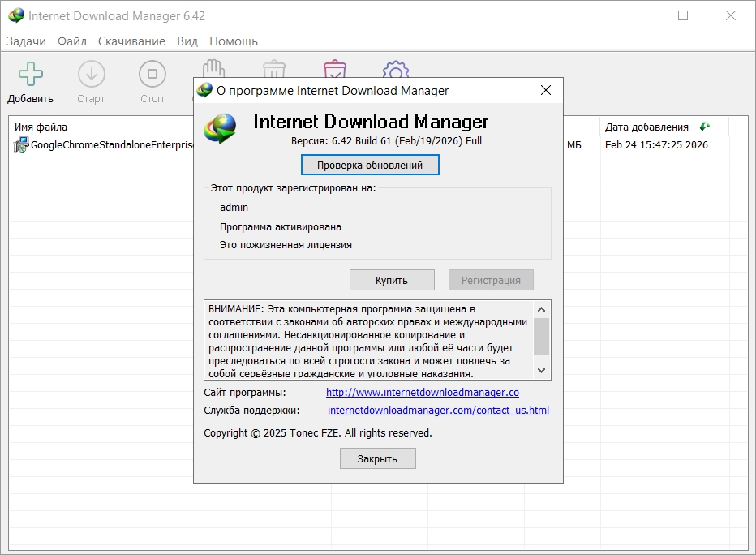Select the installer file icon of GoogleChromeStandaloneEnterprise

coord(21,144)
